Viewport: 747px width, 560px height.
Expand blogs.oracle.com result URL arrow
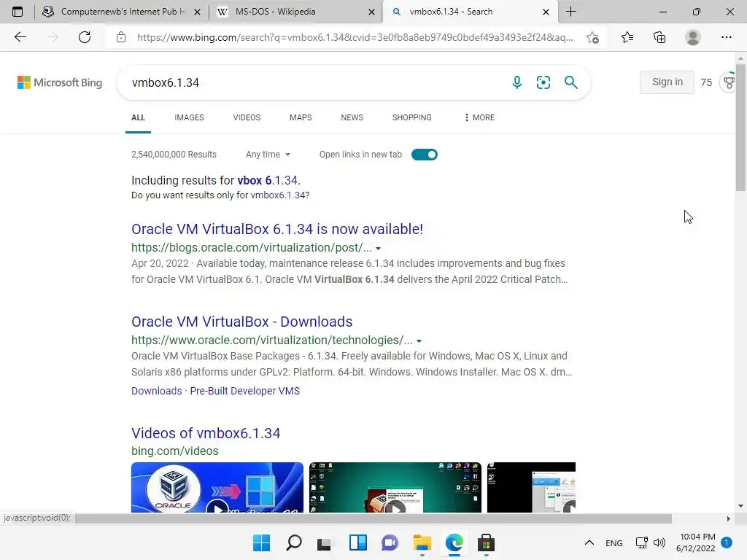tap(379, 249)
